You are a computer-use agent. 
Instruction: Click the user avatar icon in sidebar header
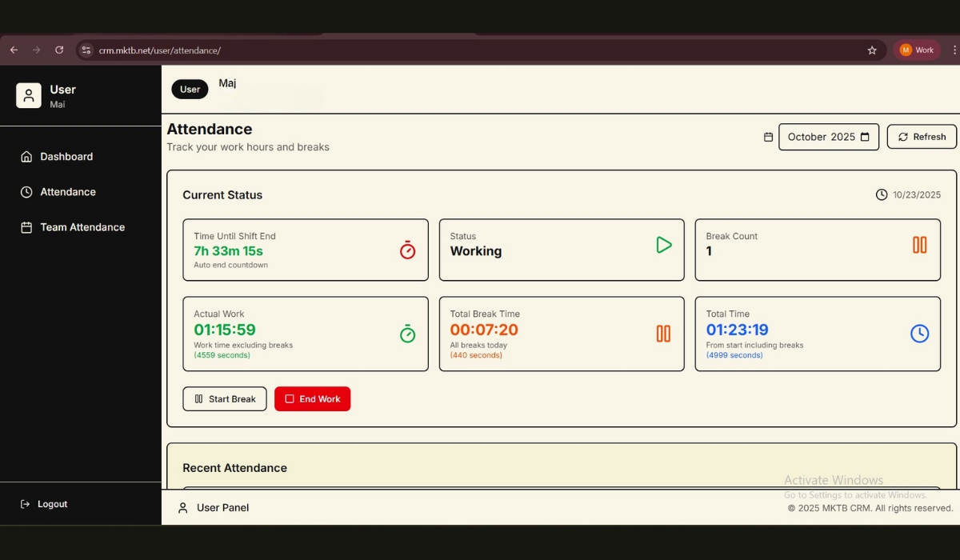pyautogui.click(x=29, y=95)
